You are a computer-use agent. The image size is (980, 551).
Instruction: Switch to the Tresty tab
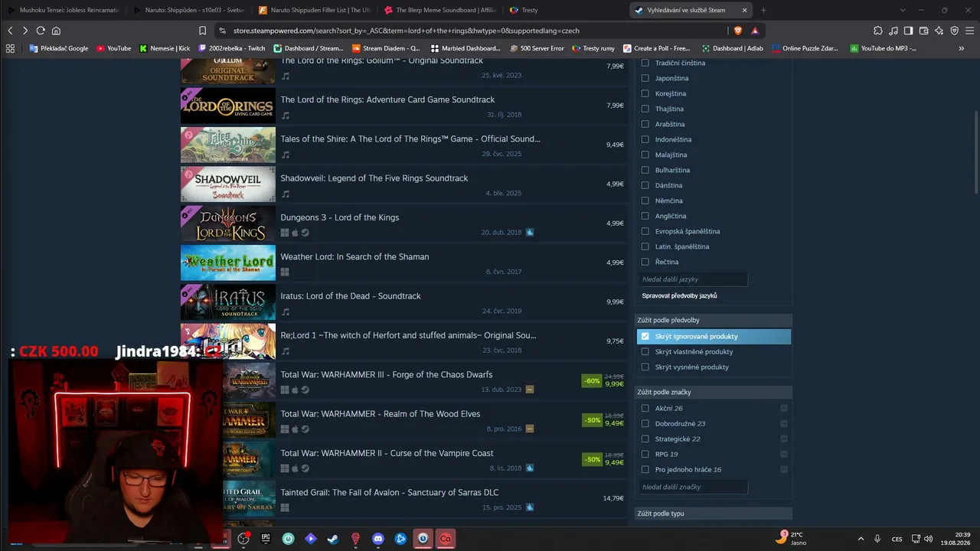pos(565,10)
